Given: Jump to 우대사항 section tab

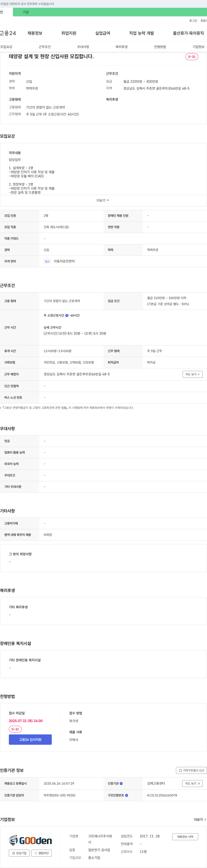Looking at the screenshot, I should point(83,47).
